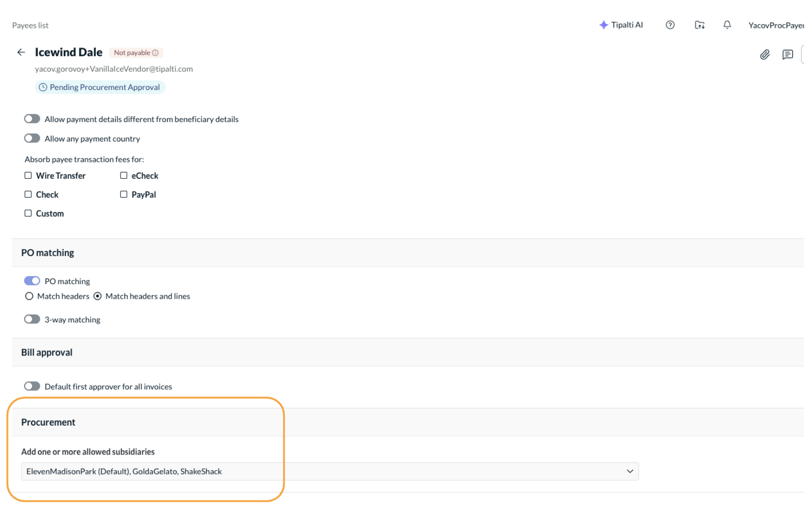
Task: Click the info icon on Not payable badge
Action: (x=155, y=53)
